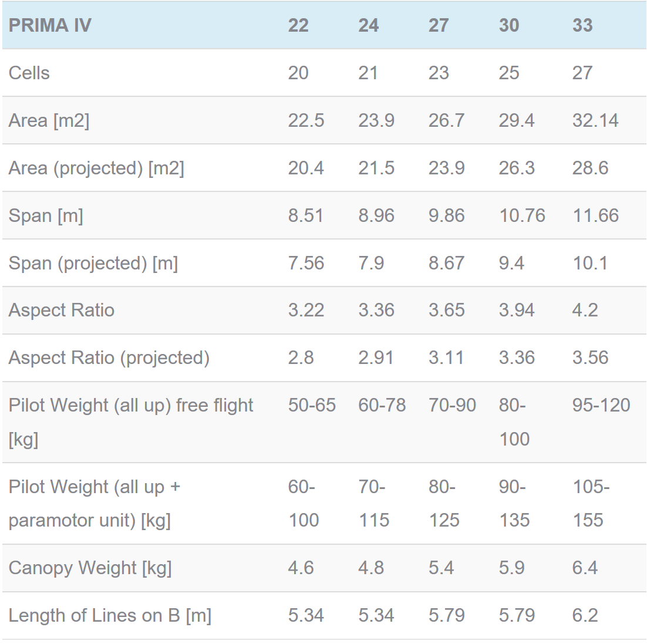
Task: Click Length of Lines on B label
Action: point(110,616)
